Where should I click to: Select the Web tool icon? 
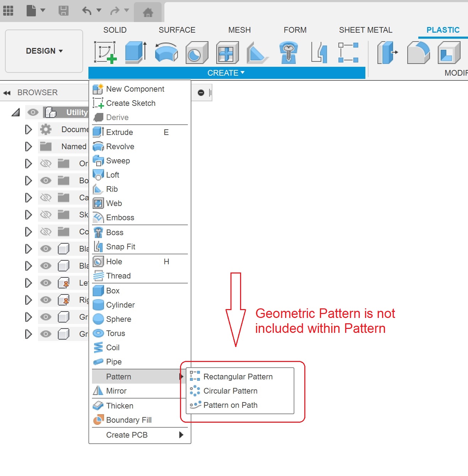tap(227, 53)
